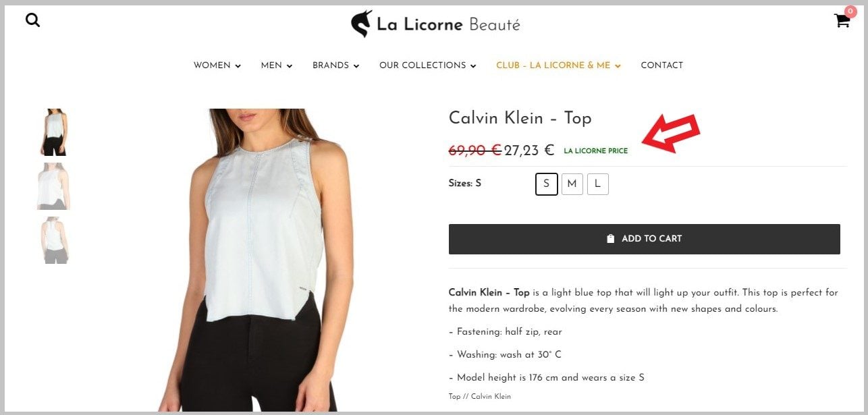The width and height of the screenshot is (868, 415).
Task: Expand the Women menu chevron
Action: pos(238,66)
